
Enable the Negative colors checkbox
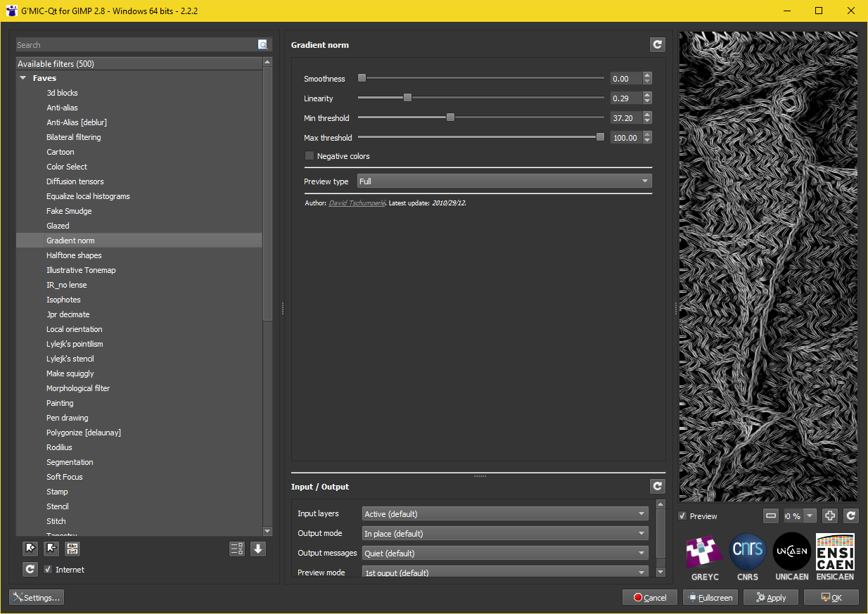[x=309, y=156]
